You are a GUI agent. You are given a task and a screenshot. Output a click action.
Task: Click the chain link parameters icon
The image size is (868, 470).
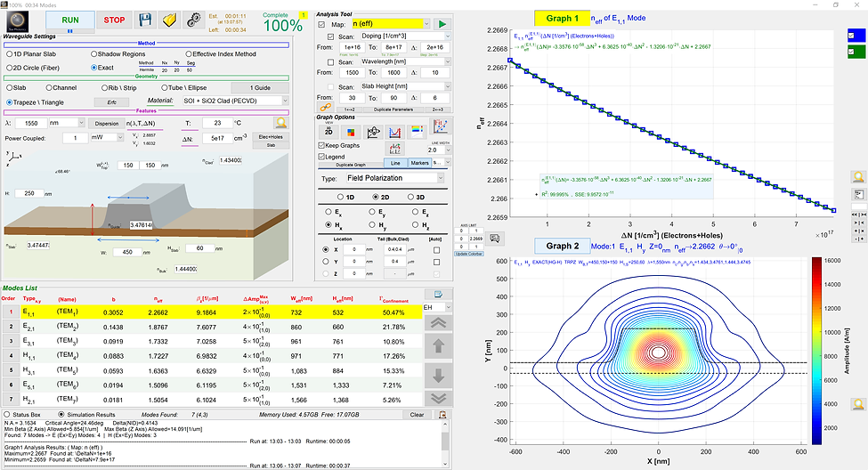coord(325,108)
